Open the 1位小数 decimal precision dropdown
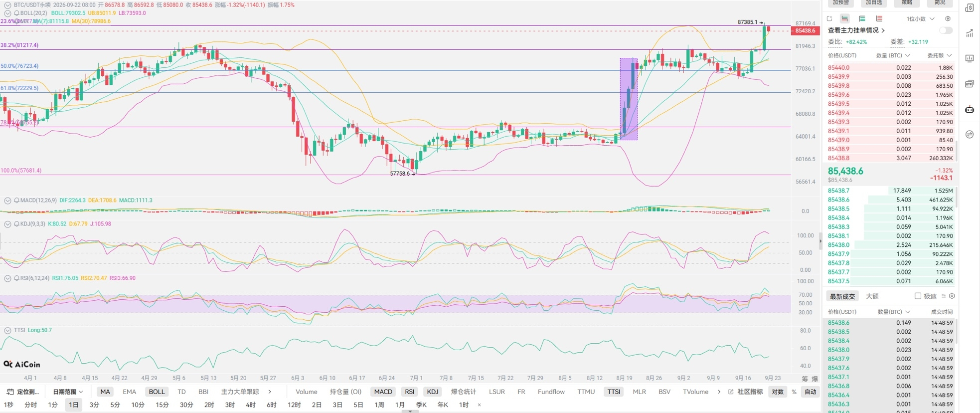 click(920, 19)
